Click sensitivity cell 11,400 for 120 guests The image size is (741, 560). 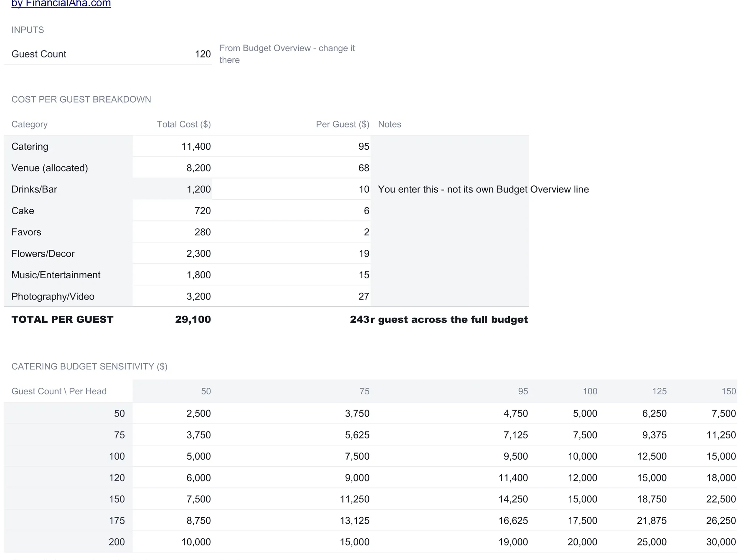513,478
